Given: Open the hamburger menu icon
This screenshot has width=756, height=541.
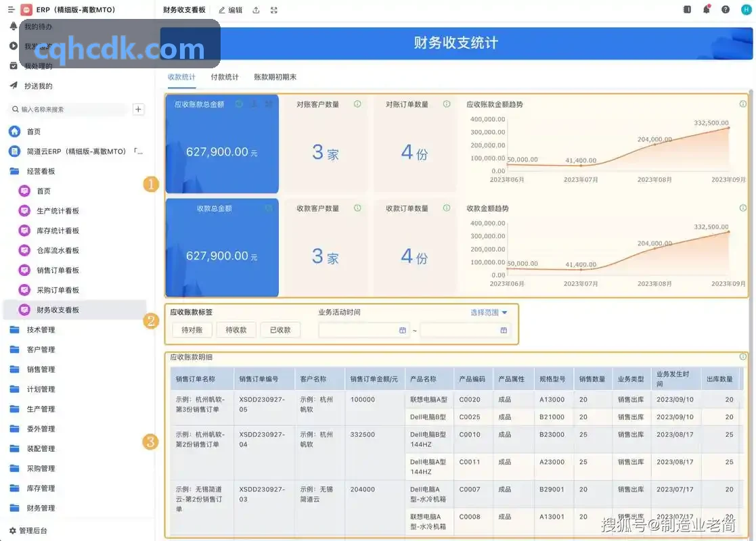Looking at the screenshot, I should [11, 9].
